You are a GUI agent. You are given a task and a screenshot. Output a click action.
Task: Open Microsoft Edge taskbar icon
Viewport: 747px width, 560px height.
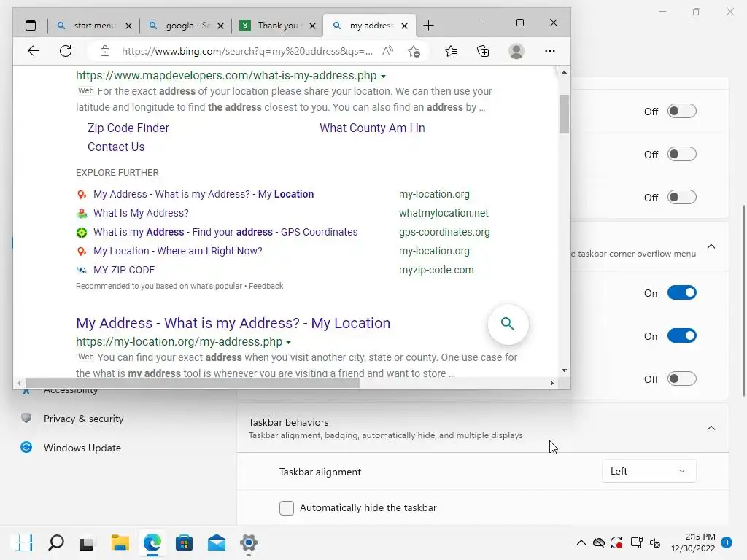click(152, 542)
